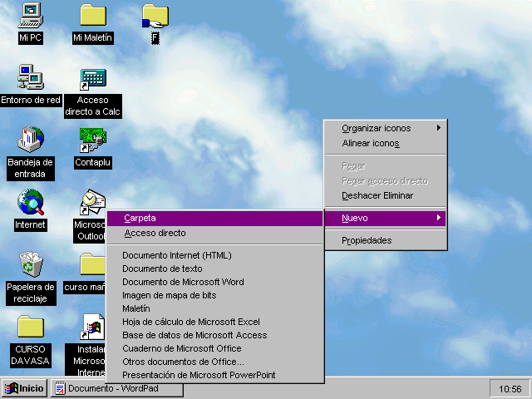This screenshot has height=399, width=532.
Task: Choose Maletín in the Nuevo submenu
Action: (214, 308)
